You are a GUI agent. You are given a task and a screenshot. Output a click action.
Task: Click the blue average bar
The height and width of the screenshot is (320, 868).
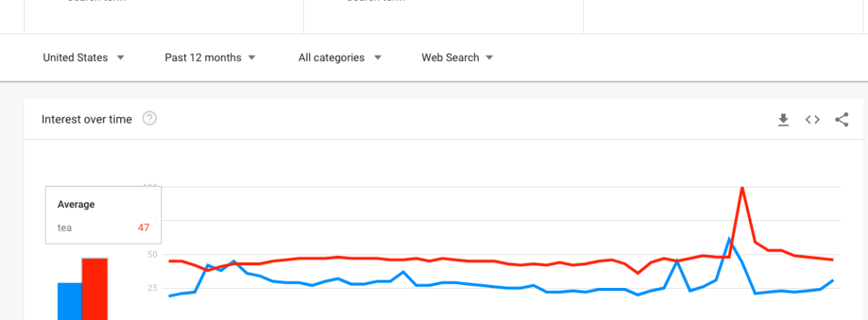point(69,301)
